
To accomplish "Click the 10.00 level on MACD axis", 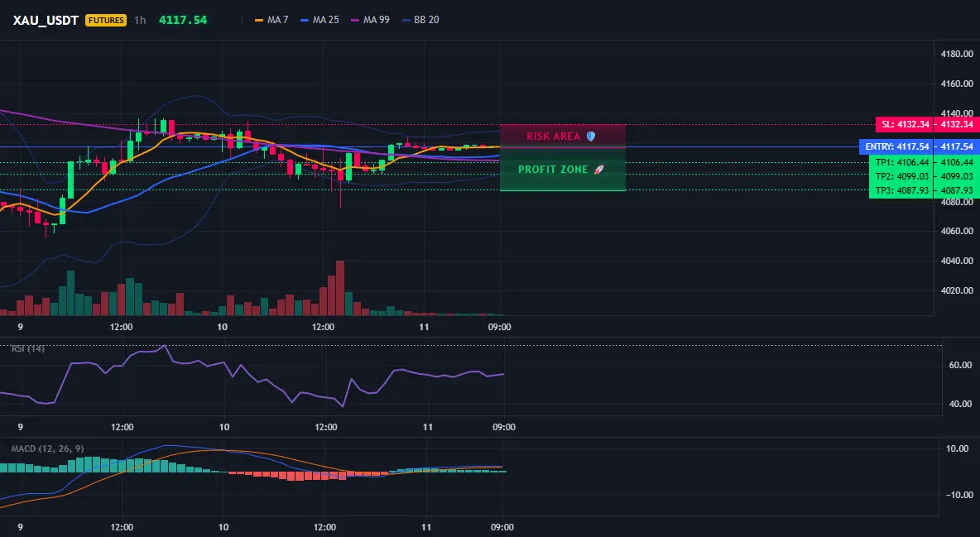I will pos(958,448).
